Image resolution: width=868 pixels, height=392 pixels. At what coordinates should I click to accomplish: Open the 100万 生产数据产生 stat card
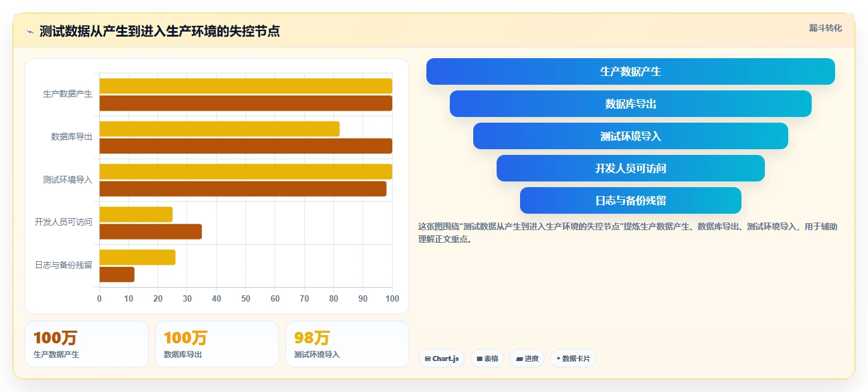(87, 344)
